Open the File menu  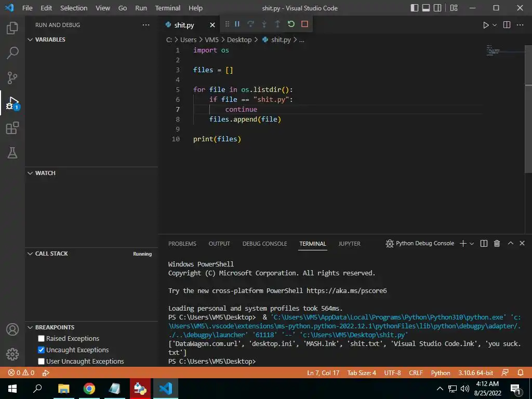click(x=28, y=8)
